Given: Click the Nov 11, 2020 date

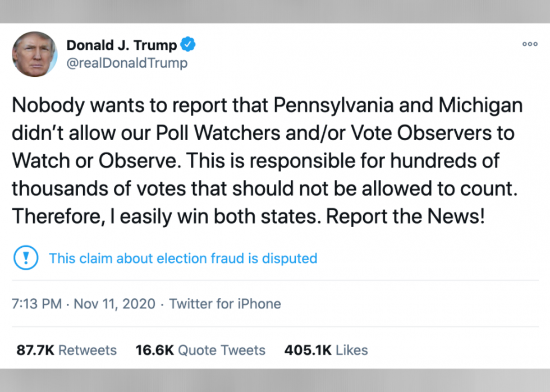Looking at the screenshot, I should tap(114, 304).
